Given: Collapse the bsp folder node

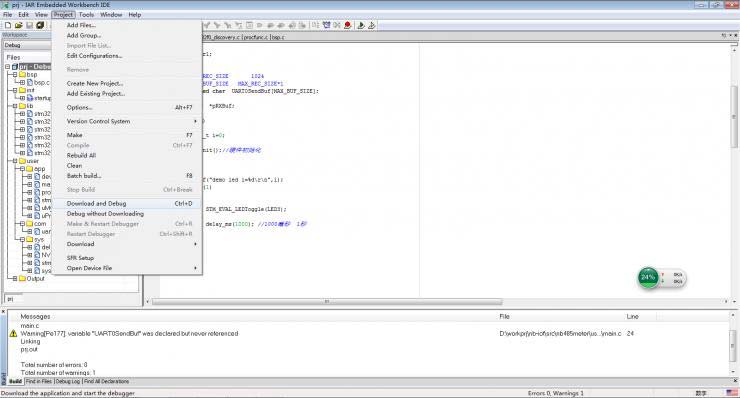Looking at the screenshot, I should pos(15,74).
